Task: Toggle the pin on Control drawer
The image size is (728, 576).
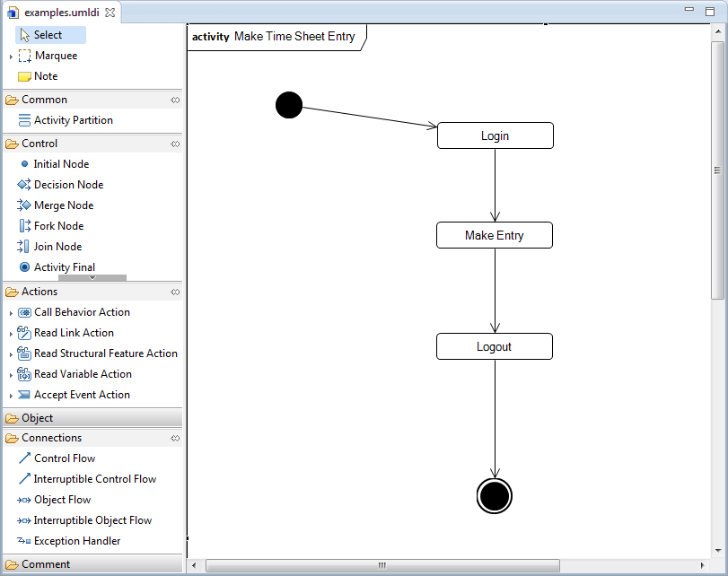Action: coord(175,144)
